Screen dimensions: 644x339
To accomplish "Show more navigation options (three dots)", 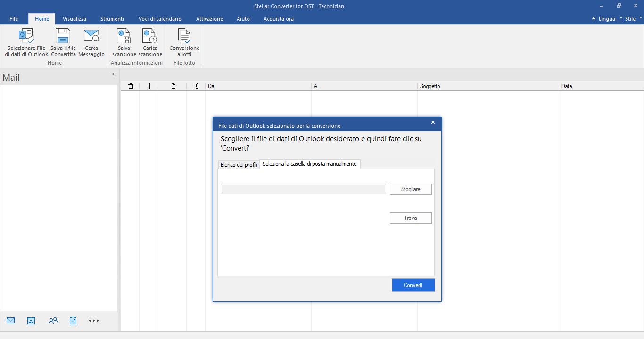I will click(x=94, y=321).
